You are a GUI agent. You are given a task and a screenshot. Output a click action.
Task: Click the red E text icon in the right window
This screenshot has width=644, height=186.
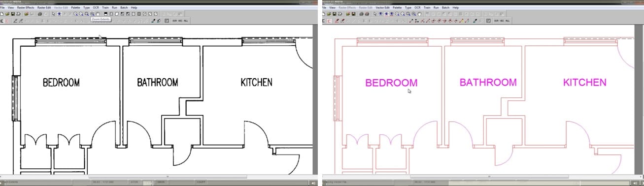(329, 21)
